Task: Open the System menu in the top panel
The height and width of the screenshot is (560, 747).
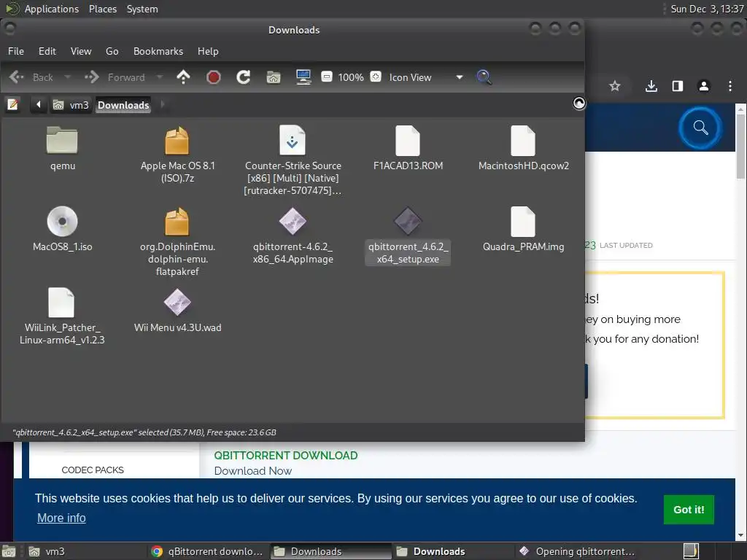Action: click(142, 9)
